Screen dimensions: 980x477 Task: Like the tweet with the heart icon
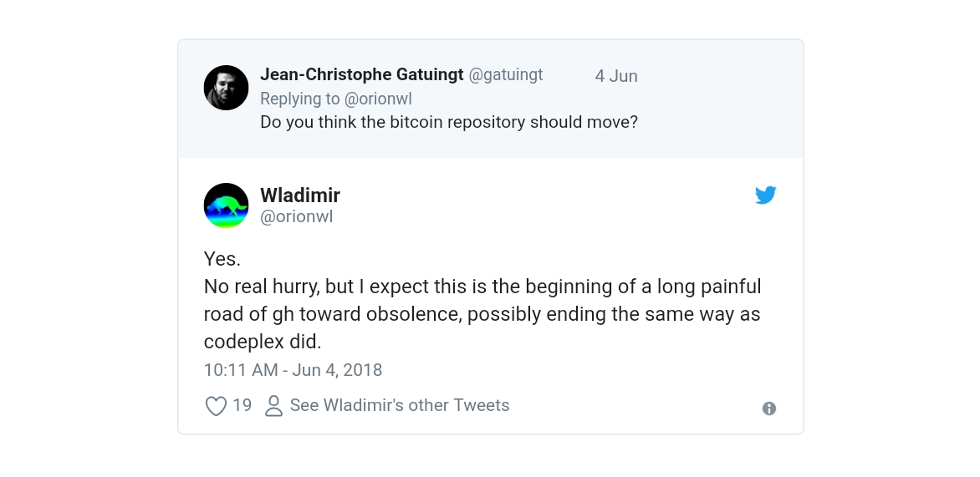(x=216, y=406)
